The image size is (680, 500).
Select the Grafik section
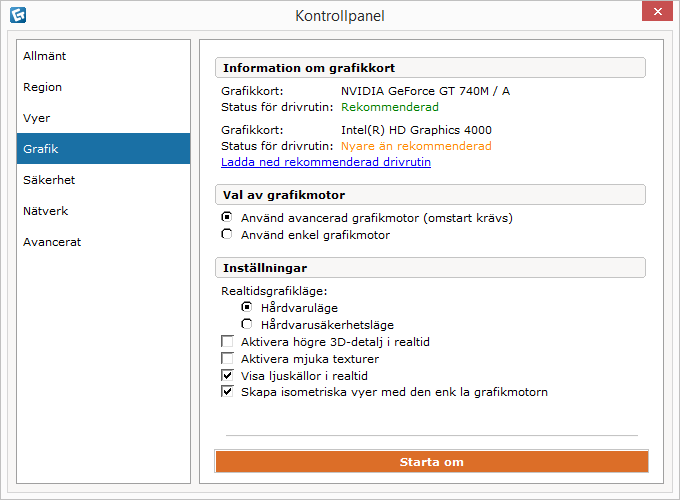(103, 149)
